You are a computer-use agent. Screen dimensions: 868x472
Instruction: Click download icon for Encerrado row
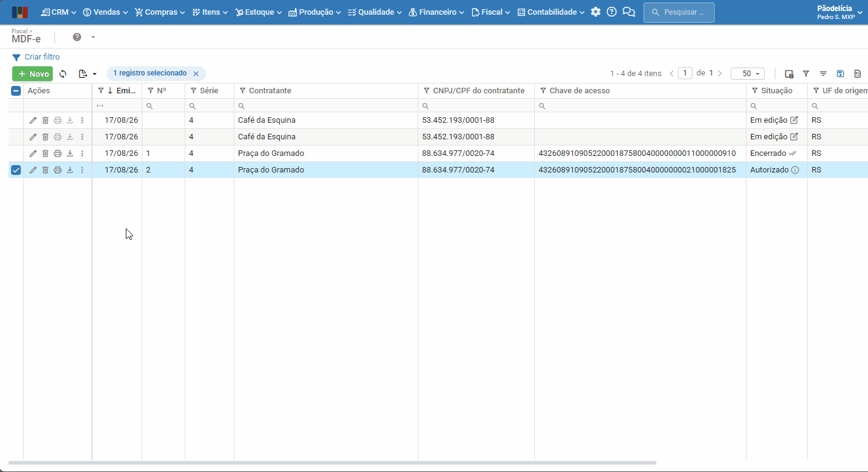click(70, 153)
